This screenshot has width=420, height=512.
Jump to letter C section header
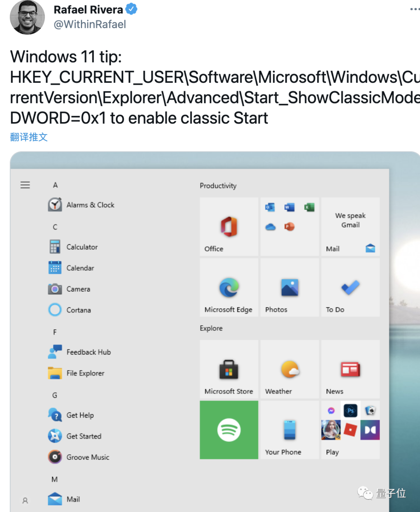pyautogui.click(x=55, y=227)
